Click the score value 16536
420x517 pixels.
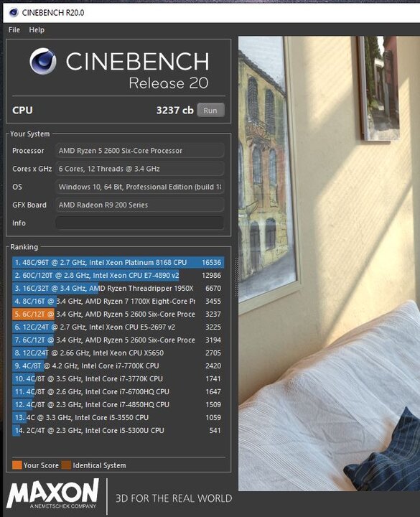[211, 263]
